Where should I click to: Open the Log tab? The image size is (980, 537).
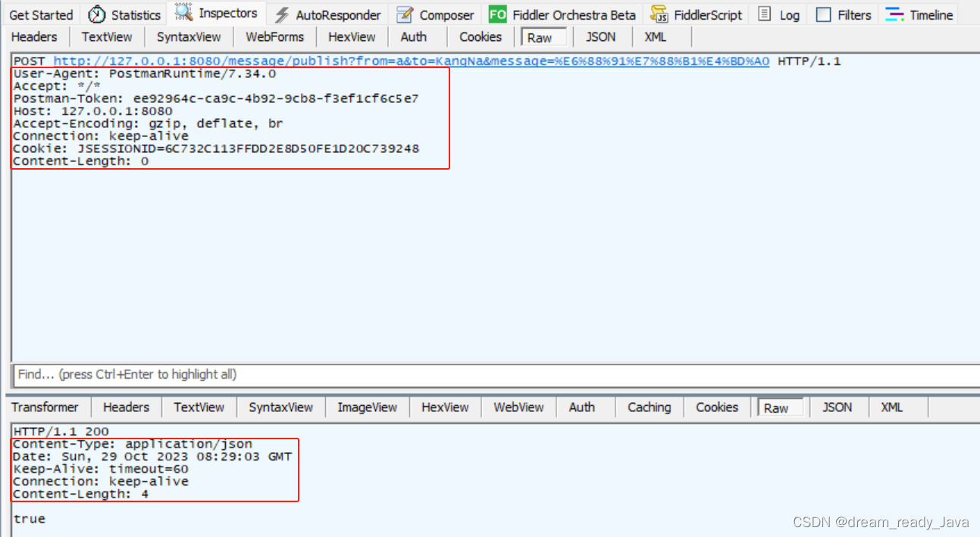click(779, 14)
